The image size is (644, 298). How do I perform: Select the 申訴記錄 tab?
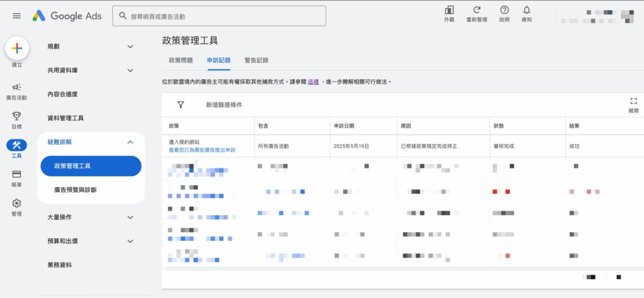point(218,60)
